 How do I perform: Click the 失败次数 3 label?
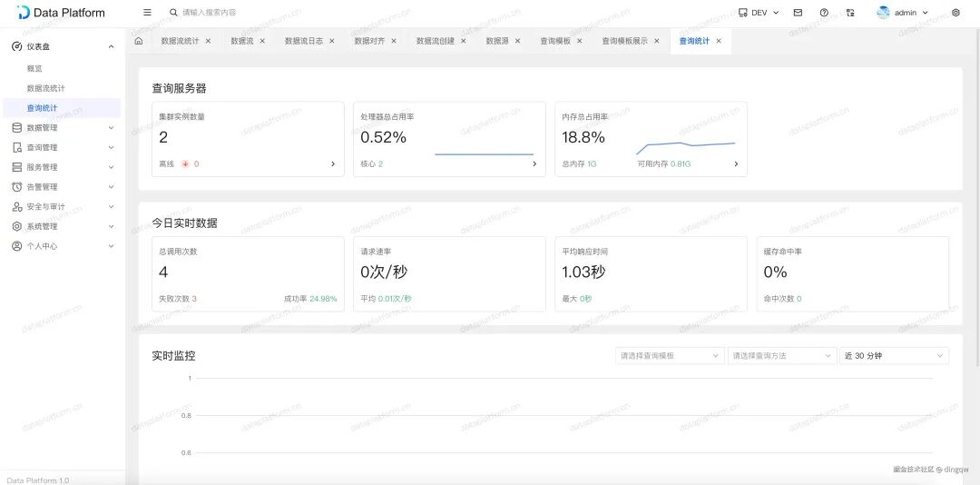pyautogui.click(x=178, y=299)
